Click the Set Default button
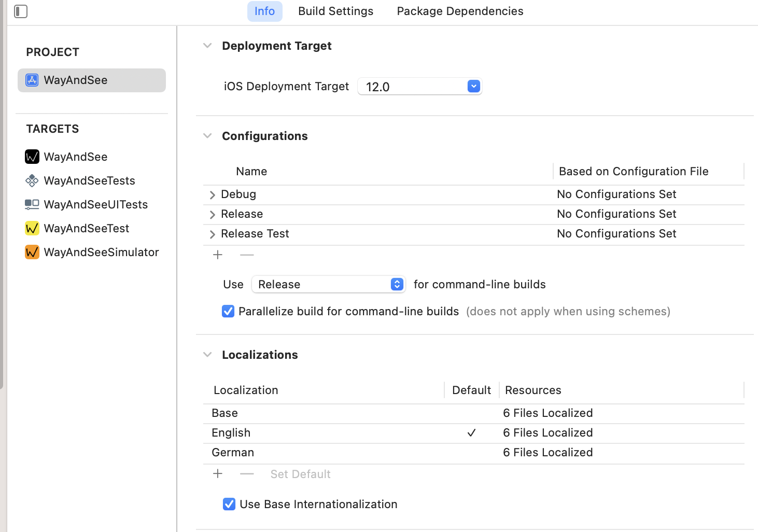 (300, 474)
